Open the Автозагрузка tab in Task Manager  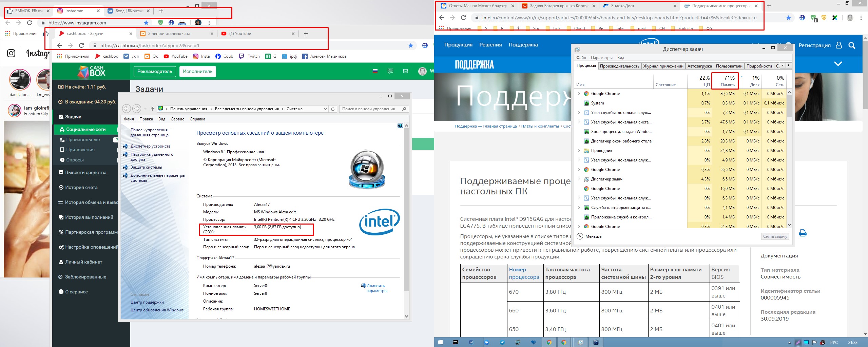coord(699,66)
